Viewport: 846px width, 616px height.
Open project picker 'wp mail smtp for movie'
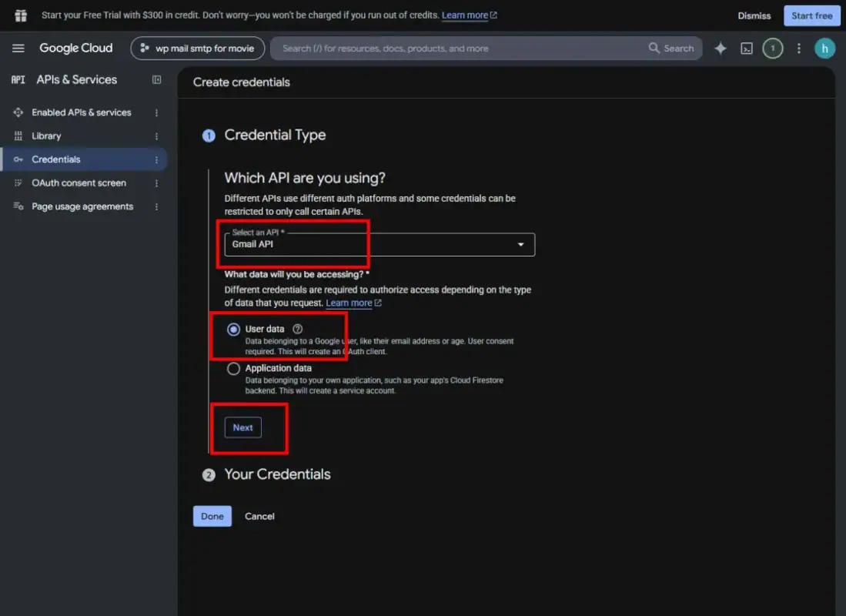pyautogui.click(x=198, y=48)
